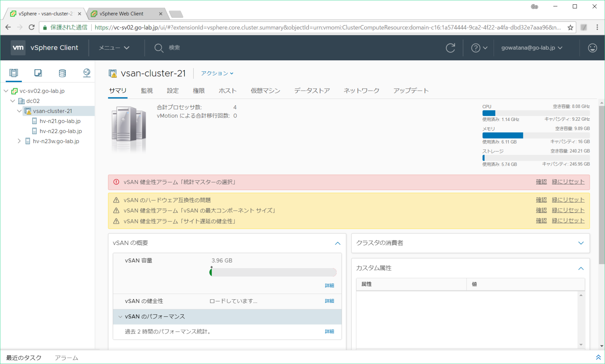Expand the hv-n23w.go-lab.jp host node
Image resolution: width=605 pixels, height=364 pixels.
coord(19,141)
